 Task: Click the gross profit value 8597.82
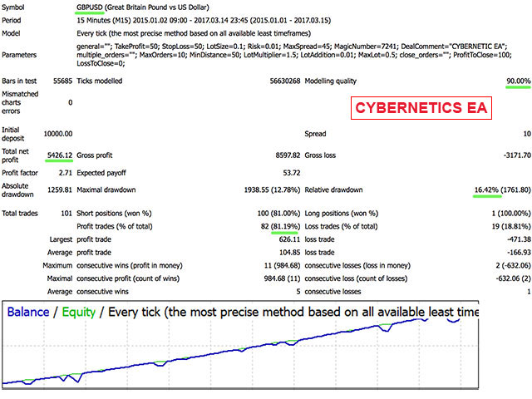click(x=281, y=155)
